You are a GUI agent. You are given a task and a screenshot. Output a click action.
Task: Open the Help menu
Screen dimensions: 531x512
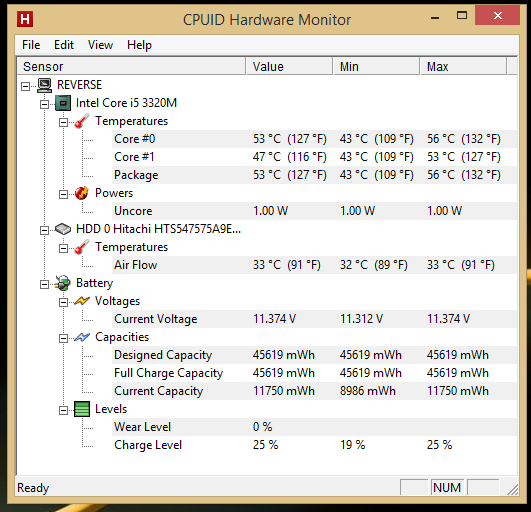[x=139, y=45]
